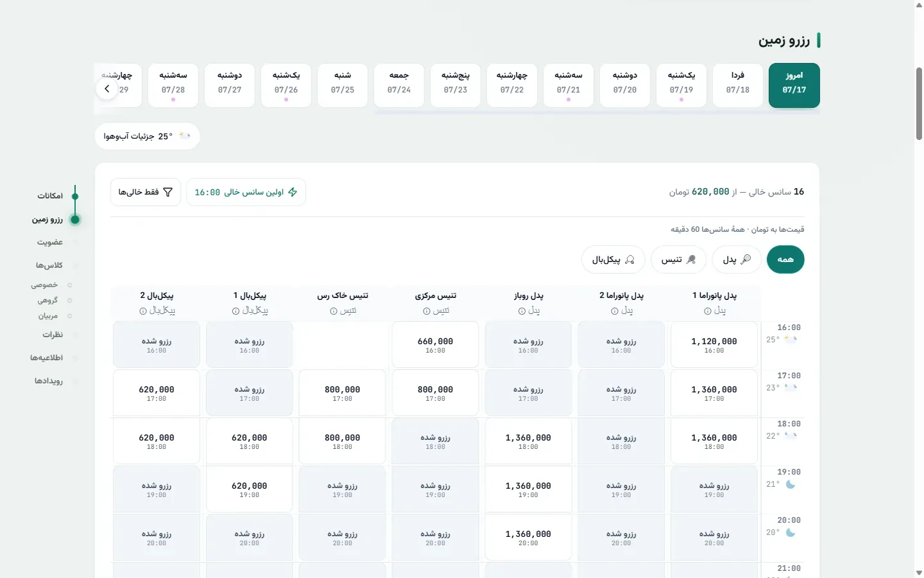Book پدل پانوراما 1 at 16:00 for 1,120,000
This screenshot has width=924, height=578.
click(714, 345)
